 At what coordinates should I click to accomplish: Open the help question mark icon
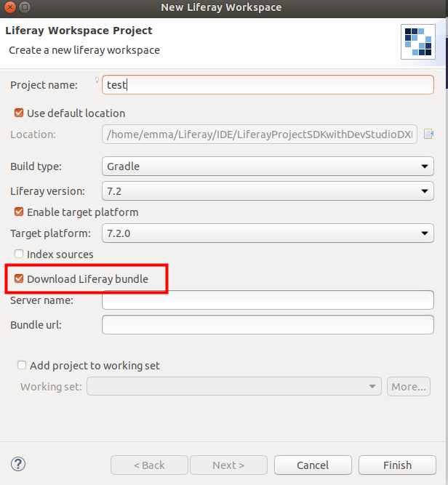click(18, 464)
